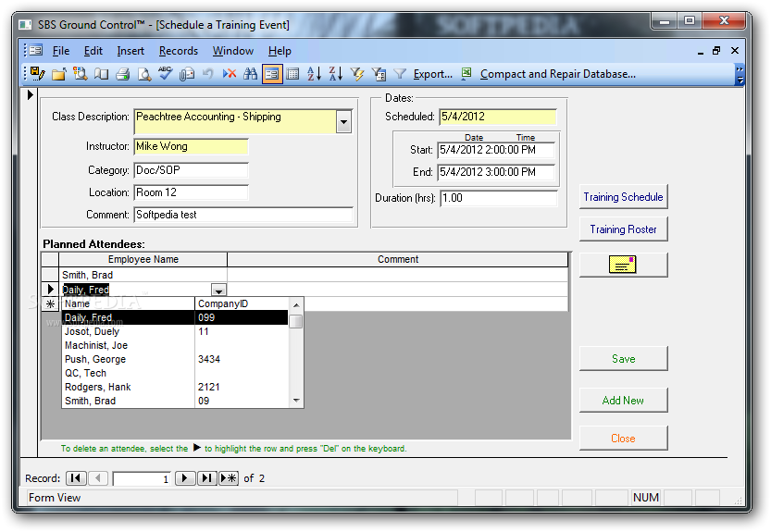Click the Comment field Softpedia test
771x532 pixels.
pos(243,215)
